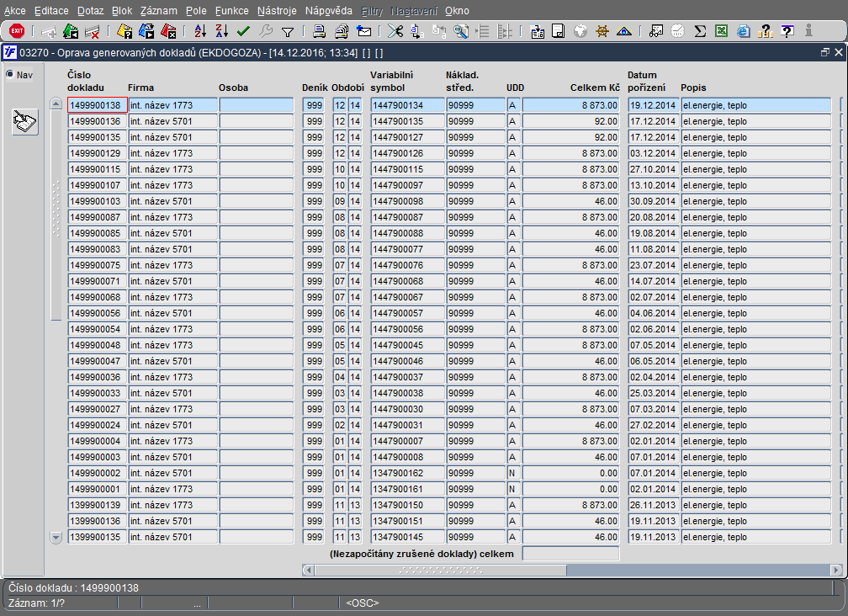The height and width of the screenshot is (616, 848).
Task: Open the Dotaz menu
Action: [x=90, y=11]
